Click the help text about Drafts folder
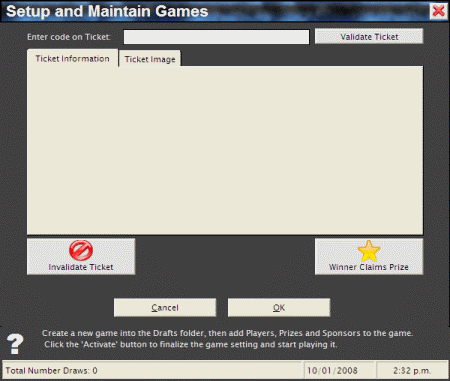Screen dimensions: 450x381 tap(227, 333)
